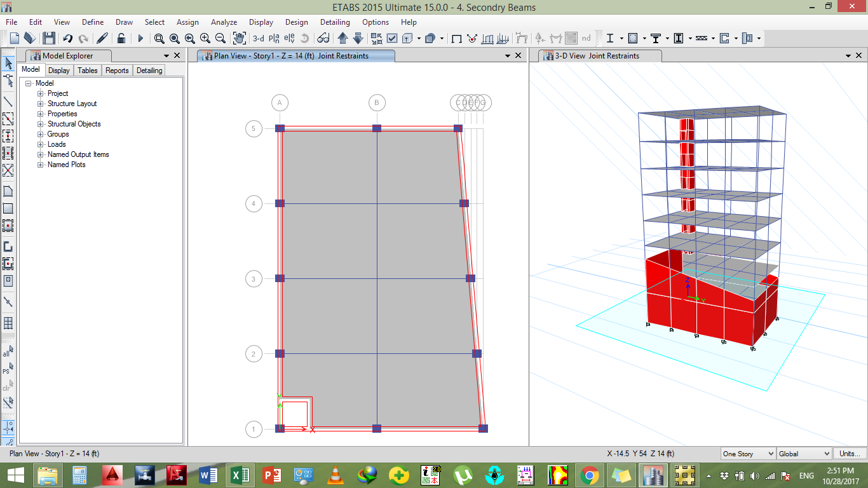Image resolution: width=868 pixels, height=488 pixels.
Task: Click the New Model icon
Action: pyautogui.click(x=14, y=38)
